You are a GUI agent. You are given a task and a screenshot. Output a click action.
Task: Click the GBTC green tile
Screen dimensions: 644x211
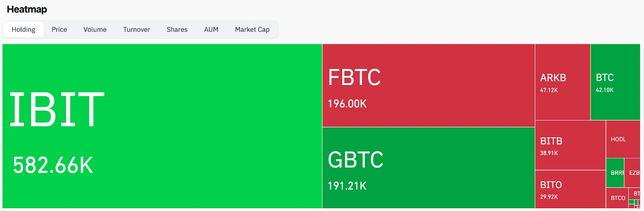[429, 168]
